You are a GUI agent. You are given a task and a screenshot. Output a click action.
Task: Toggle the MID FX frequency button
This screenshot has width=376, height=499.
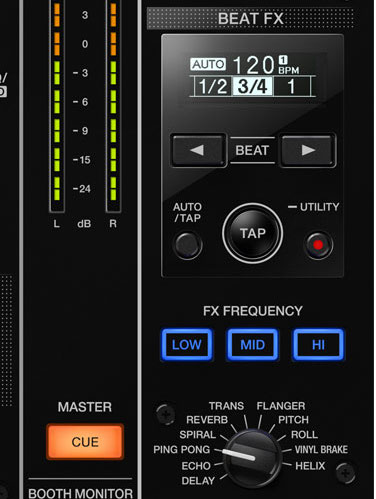click(252, 345)
